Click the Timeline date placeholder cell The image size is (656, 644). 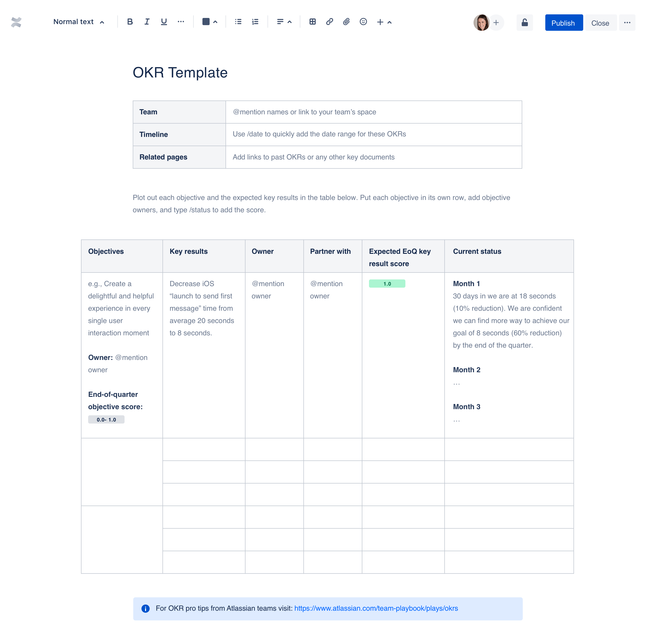click(374, 135)
